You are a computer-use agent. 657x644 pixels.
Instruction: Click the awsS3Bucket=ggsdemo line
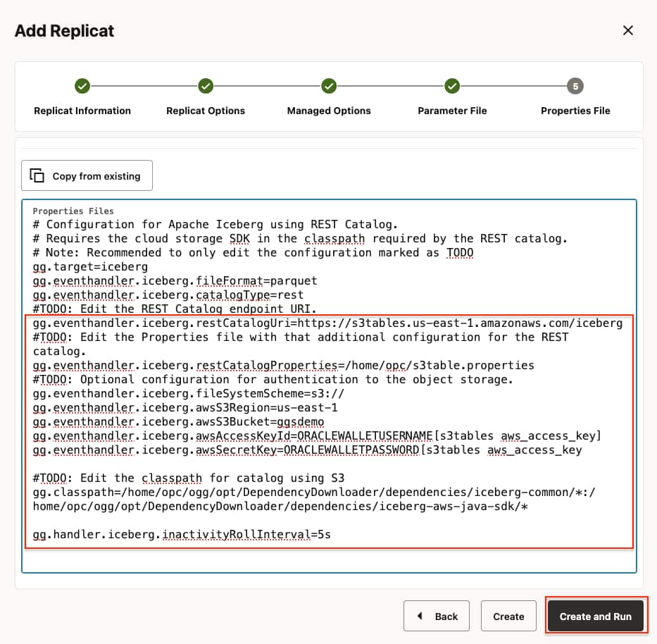pos(178,421)
